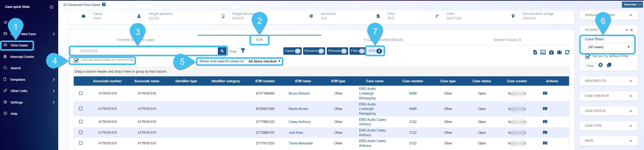Open the All items checked dropdown
The image size is (644, 150).
[264, 61]
